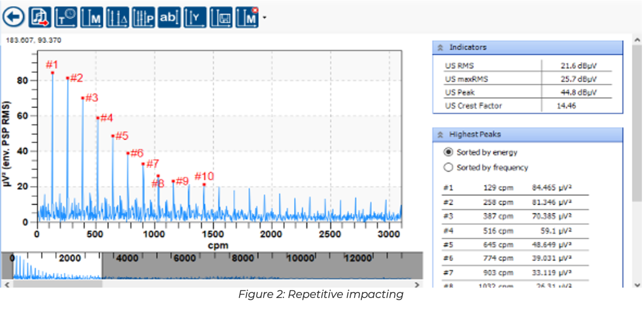This screenshot has height=310, width=644.
Task: Click the back arrow button
Action: click(x=13, y=17)
